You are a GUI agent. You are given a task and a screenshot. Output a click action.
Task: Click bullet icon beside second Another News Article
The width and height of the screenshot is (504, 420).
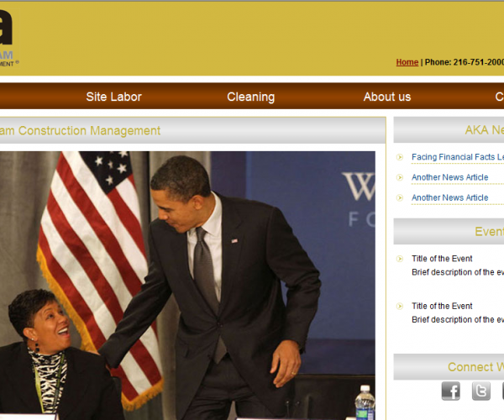tap(400, 197)
